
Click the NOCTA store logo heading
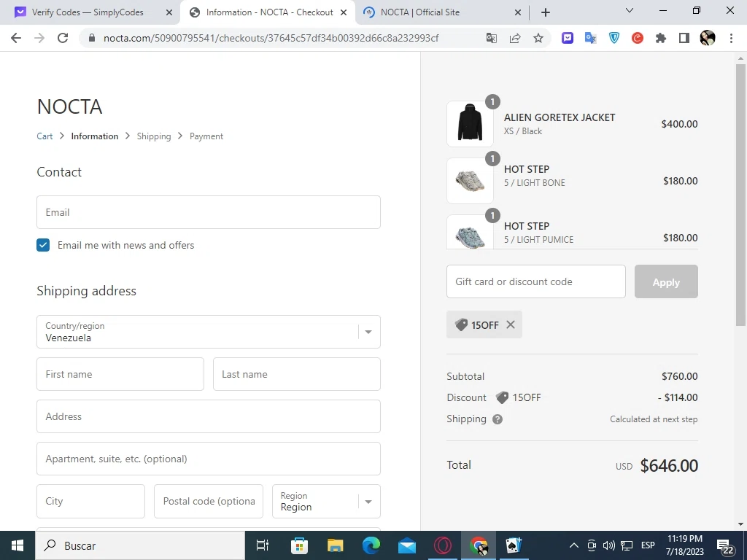pyautogui.click(x=69, y=106)
